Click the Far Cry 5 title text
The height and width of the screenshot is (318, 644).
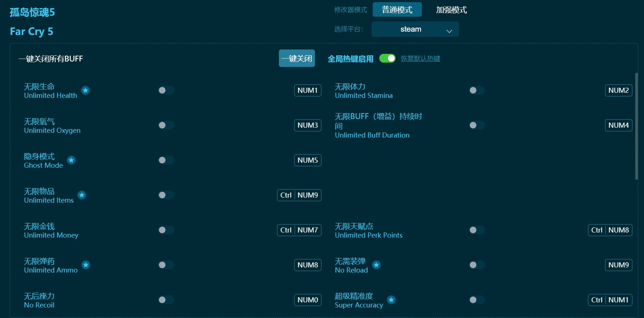(32, 31)
